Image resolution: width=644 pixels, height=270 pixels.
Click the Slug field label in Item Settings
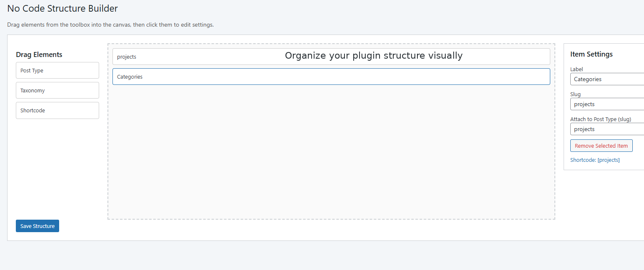point(575,94)
